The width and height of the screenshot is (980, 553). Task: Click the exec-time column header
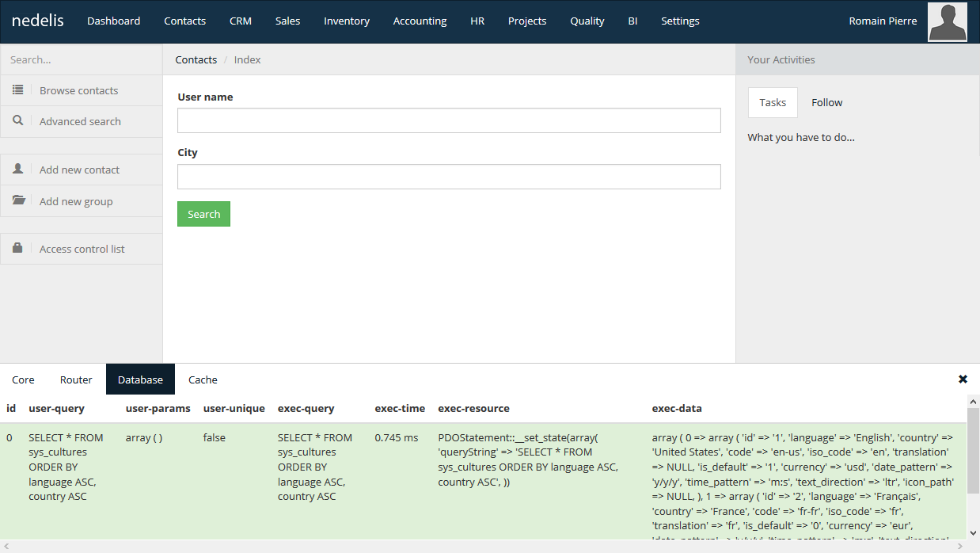400,409
